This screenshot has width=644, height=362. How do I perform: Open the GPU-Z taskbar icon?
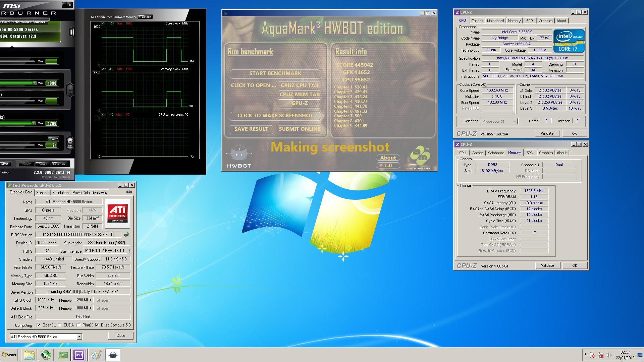(63, 355)
